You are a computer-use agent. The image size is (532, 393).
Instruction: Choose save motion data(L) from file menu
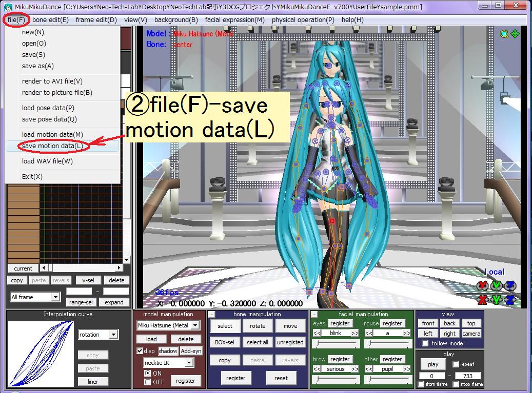[x=63, y=146]
